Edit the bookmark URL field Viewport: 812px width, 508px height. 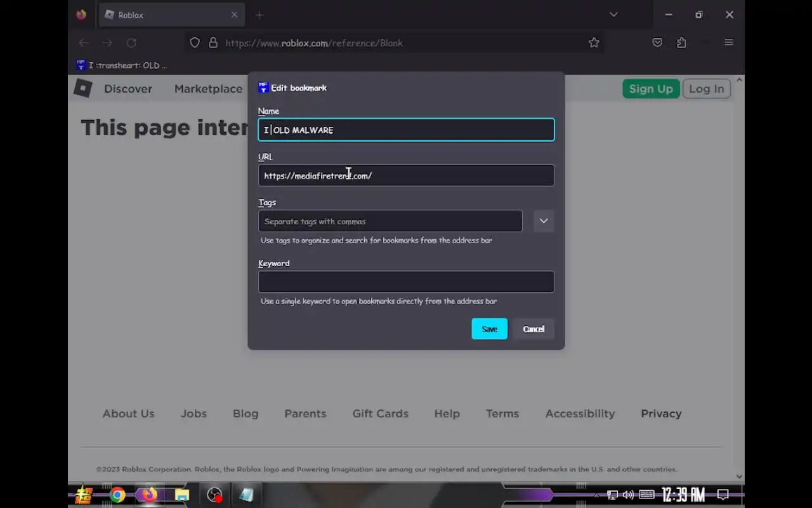406,175
